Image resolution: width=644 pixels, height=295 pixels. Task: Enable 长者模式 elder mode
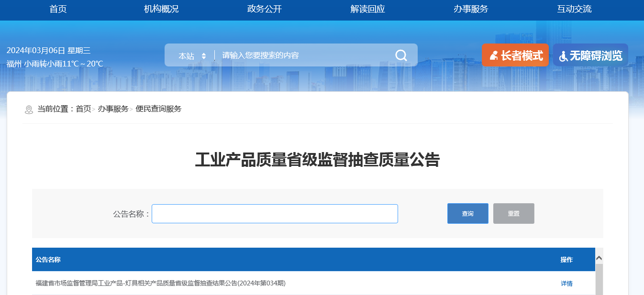pyautogui.click(x=515, y=55)
